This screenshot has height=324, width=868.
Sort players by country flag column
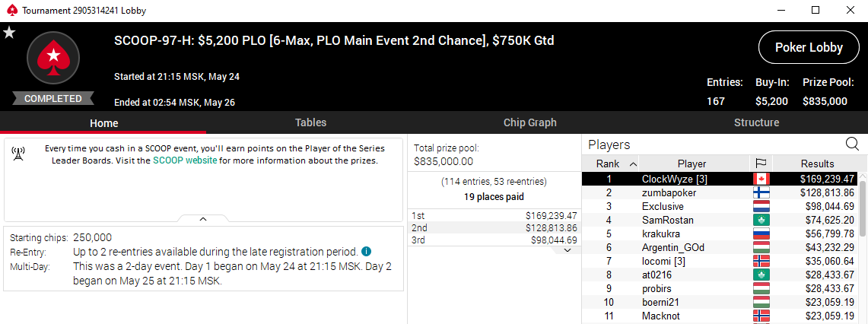pos(761,164)
